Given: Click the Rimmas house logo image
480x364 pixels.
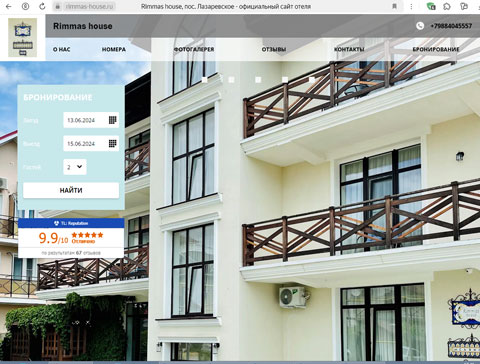Looking at the screenshot, I should coord(22,37).
